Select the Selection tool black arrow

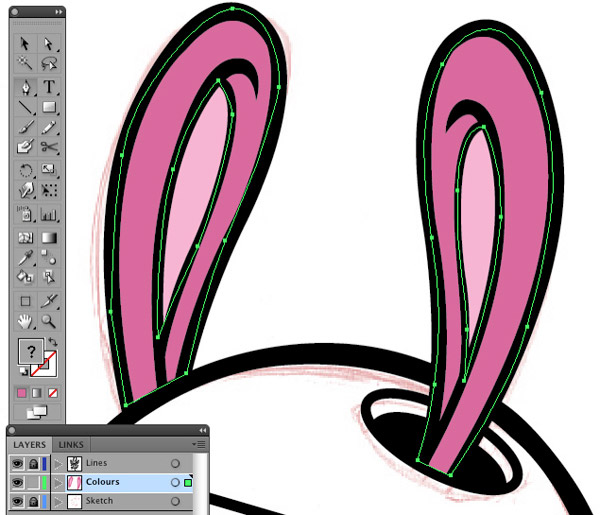coord(25,44)
